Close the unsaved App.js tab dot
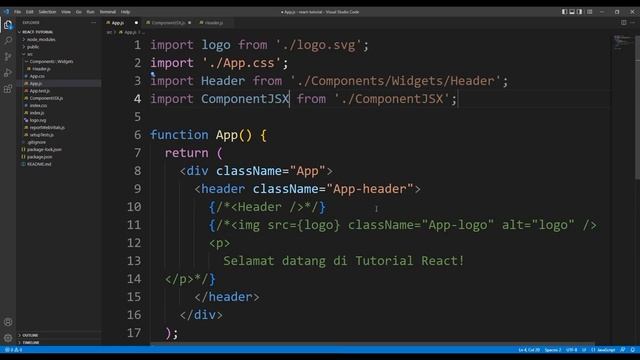 click(136, 23)
